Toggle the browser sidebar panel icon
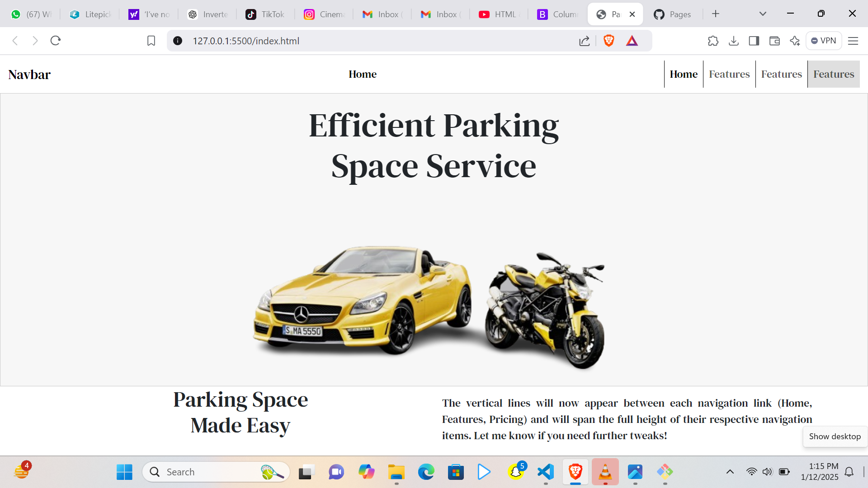Screen dimensions: 868x488 click(x=754, y=41)
